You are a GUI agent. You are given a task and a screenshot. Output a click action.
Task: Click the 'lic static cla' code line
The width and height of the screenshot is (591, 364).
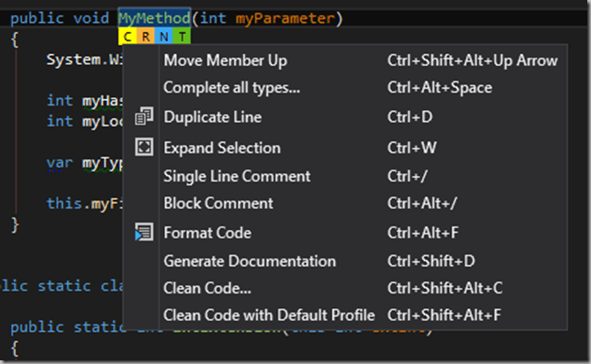pyautogui.click(x=61, y=286)
